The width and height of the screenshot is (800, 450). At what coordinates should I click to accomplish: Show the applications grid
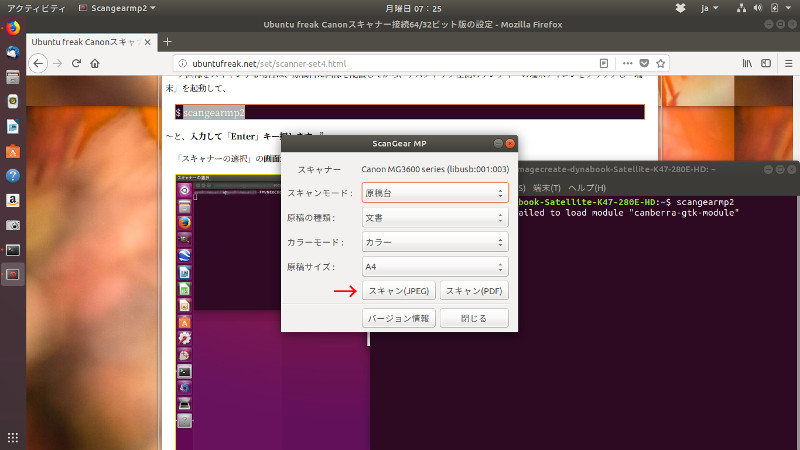pyautogui.click(x=13, y=437)
